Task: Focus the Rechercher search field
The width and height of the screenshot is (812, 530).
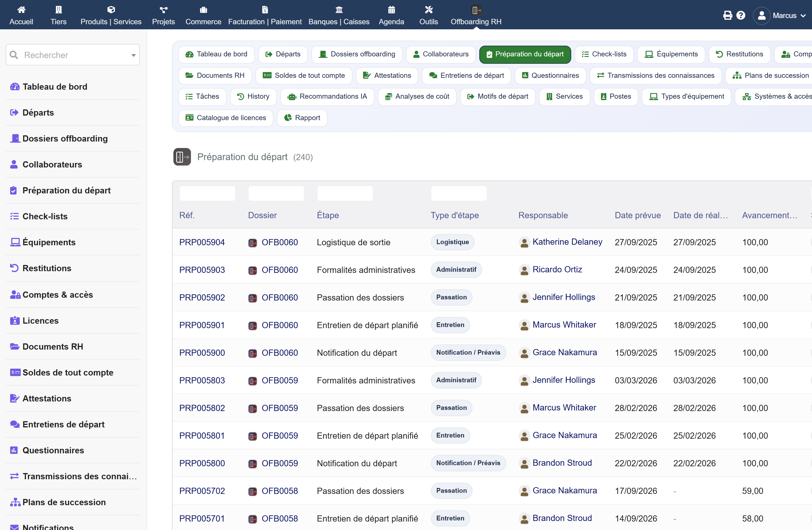Action: (73, 55)
